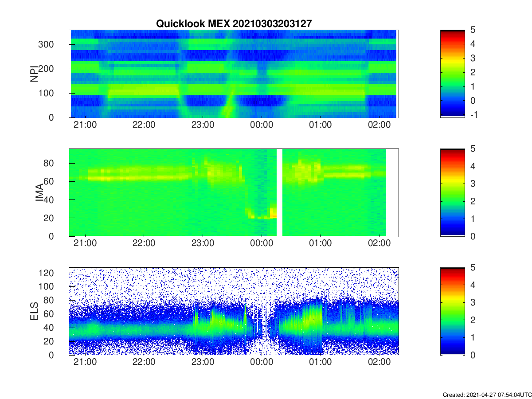Screen dimensions: 532x399
Task: Click the 23:00 tick label under NPI plot
Action: point(203,125)
